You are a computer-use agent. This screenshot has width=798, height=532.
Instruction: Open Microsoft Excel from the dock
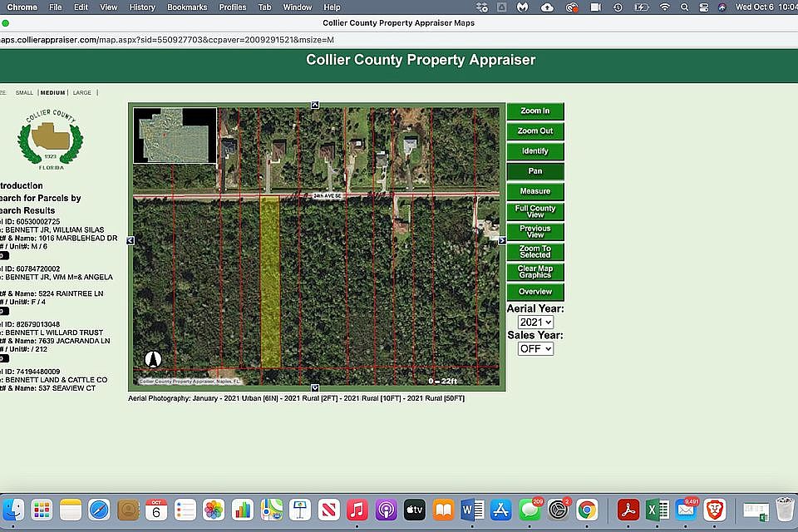pos(657,510)
